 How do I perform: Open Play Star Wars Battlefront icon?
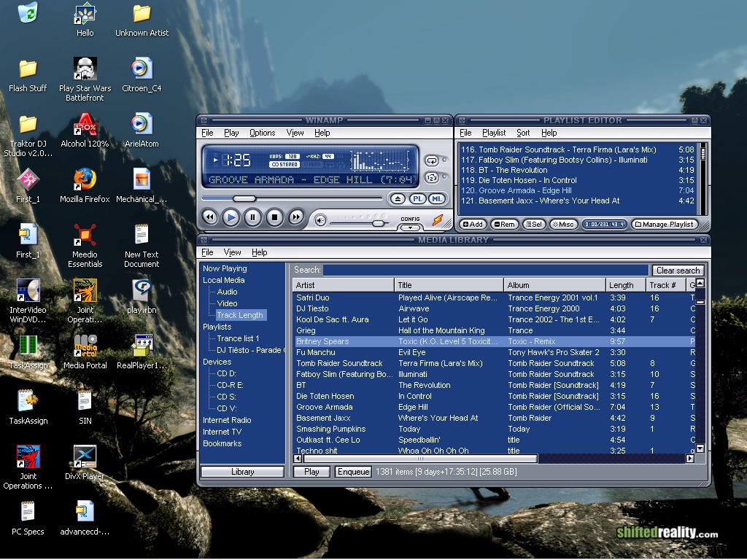point(85,79)
